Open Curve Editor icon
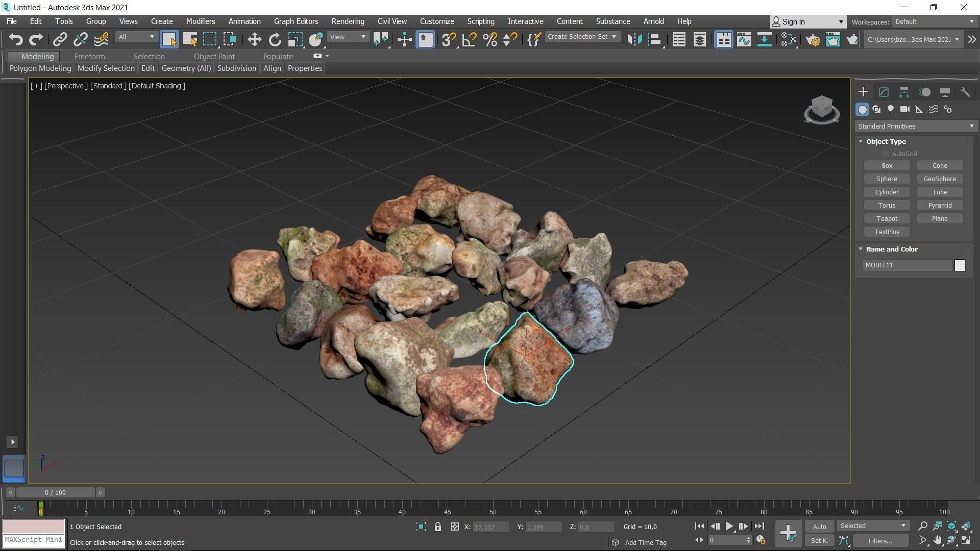Screen dimensions: 980x551 (744, 39)
